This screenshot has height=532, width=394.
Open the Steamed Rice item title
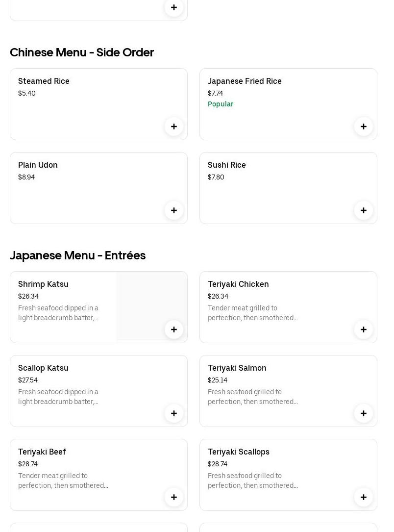click(44, 81)
